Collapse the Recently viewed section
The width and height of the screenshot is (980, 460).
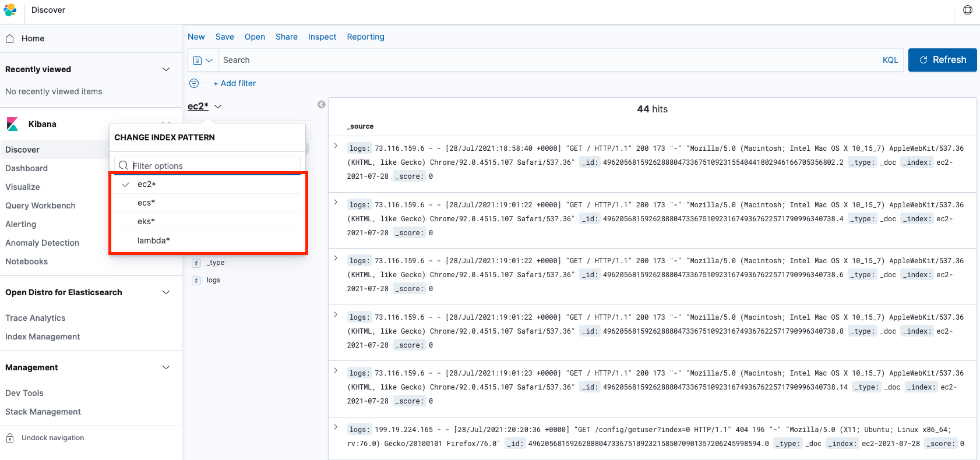click(166, 69)
